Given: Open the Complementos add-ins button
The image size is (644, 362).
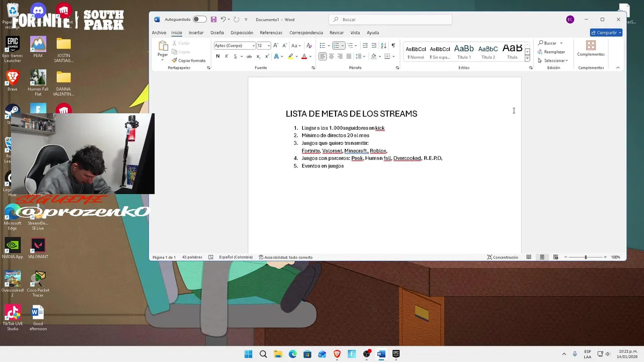Looking at the screenshot, I should point(591,48).
